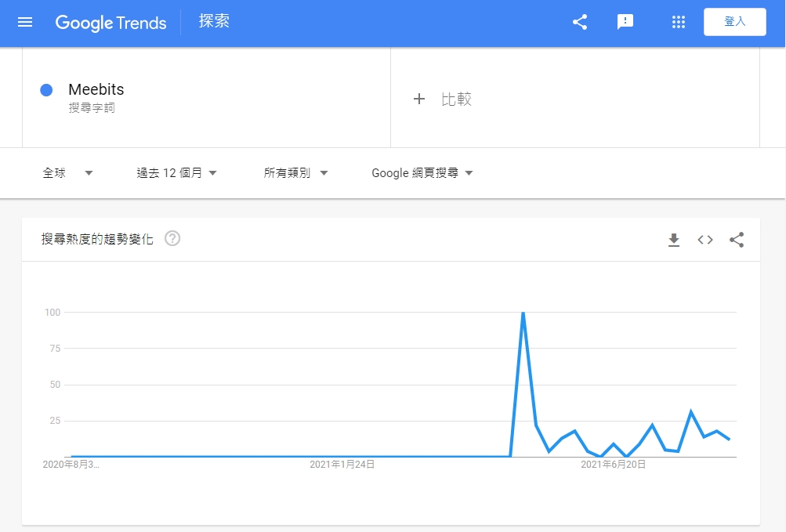The height and width of the screenshot is (532, 786).
Task: Expand the 所有類別 category dropdown
Action: point(295,173)
